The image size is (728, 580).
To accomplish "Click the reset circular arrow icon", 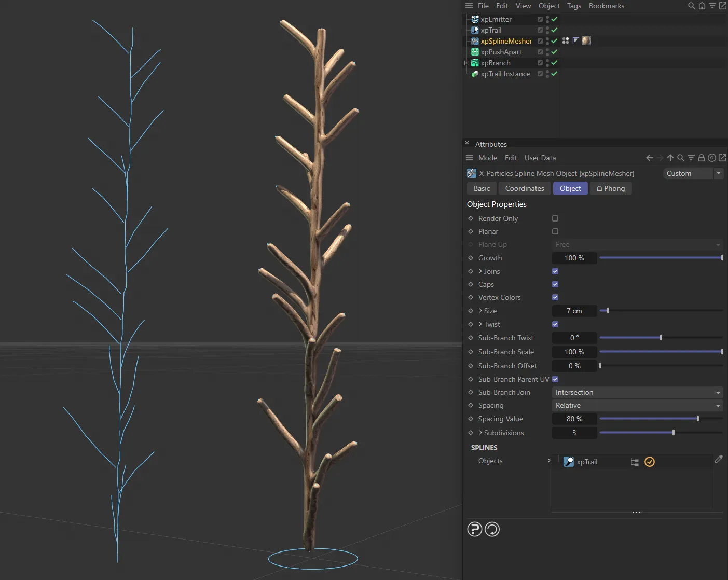I will point(492,529).
